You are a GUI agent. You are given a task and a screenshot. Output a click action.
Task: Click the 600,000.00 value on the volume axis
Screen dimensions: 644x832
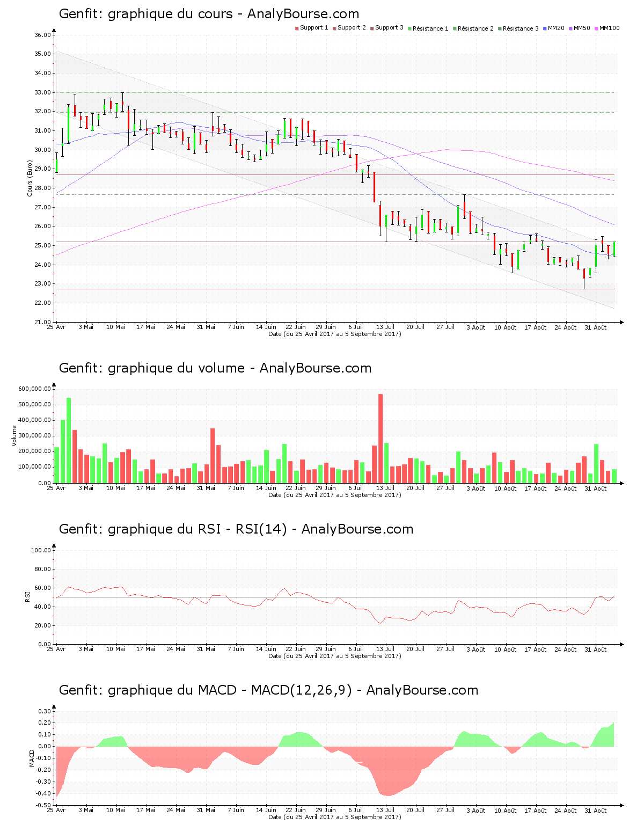point(34,389)
